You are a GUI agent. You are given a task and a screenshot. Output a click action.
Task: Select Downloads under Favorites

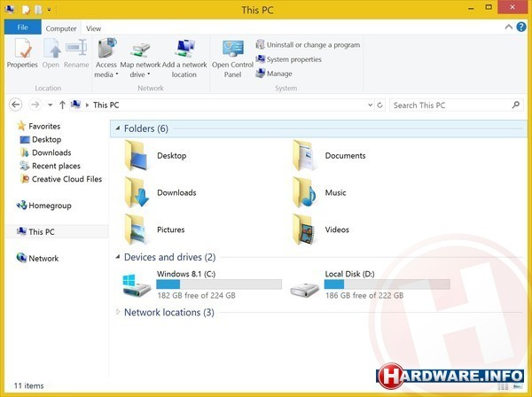(45, 152)
